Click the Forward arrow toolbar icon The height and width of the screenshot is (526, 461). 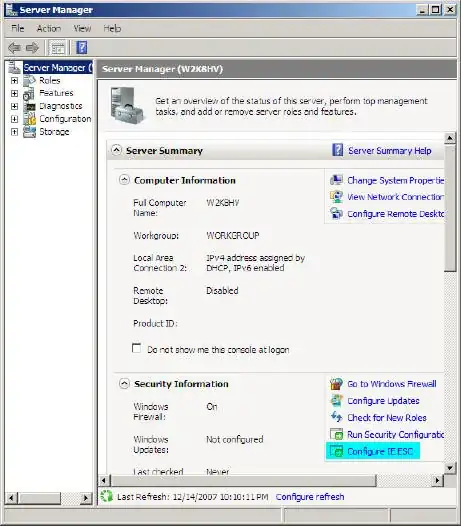(x=32, y=48)
